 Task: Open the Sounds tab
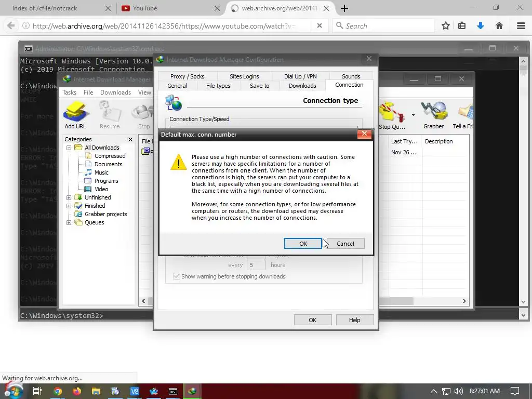(351, 76)
